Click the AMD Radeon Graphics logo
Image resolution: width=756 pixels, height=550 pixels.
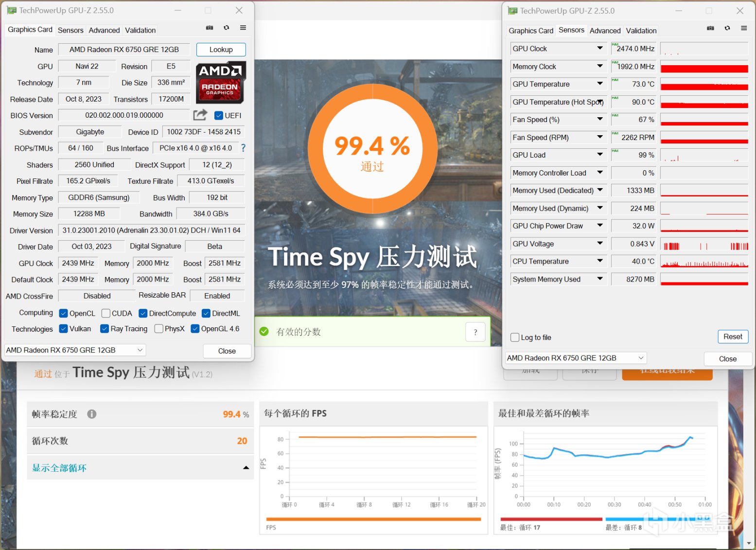point(221,82)
